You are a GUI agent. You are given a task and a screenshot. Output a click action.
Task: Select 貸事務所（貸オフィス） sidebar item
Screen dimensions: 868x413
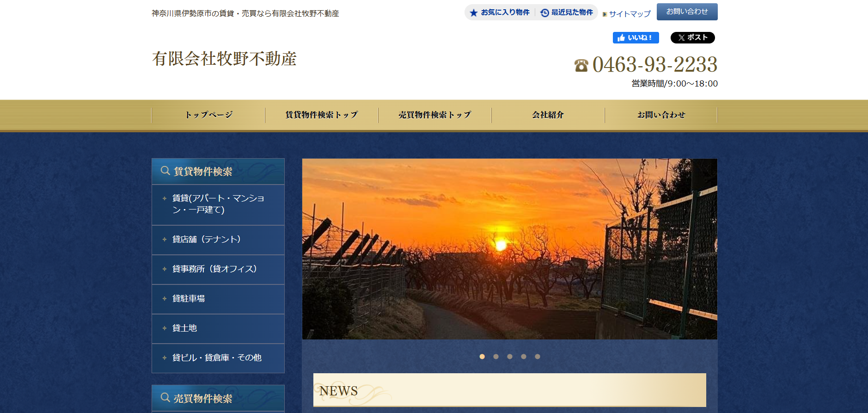(x=218, y=269)
